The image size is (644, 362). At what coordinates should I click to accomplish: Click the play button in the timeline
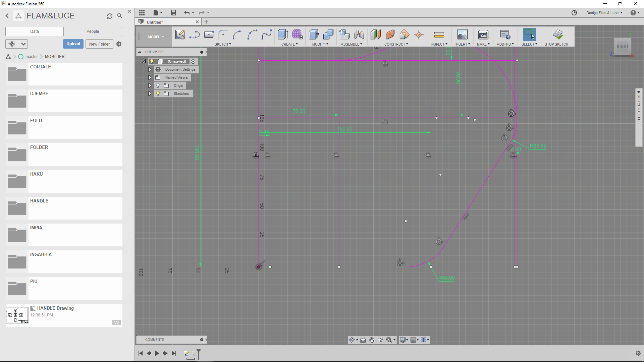(157, 353)
